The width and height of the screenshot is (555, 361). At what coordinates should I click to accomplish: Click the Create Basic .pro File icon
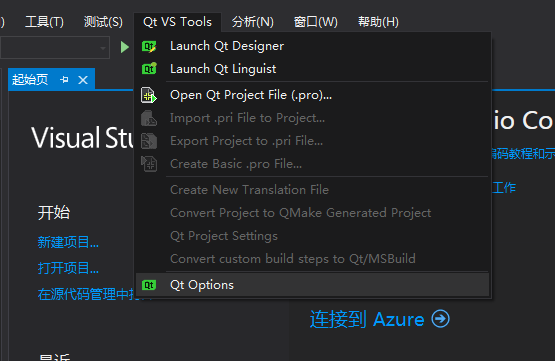[x=149, y=164]
